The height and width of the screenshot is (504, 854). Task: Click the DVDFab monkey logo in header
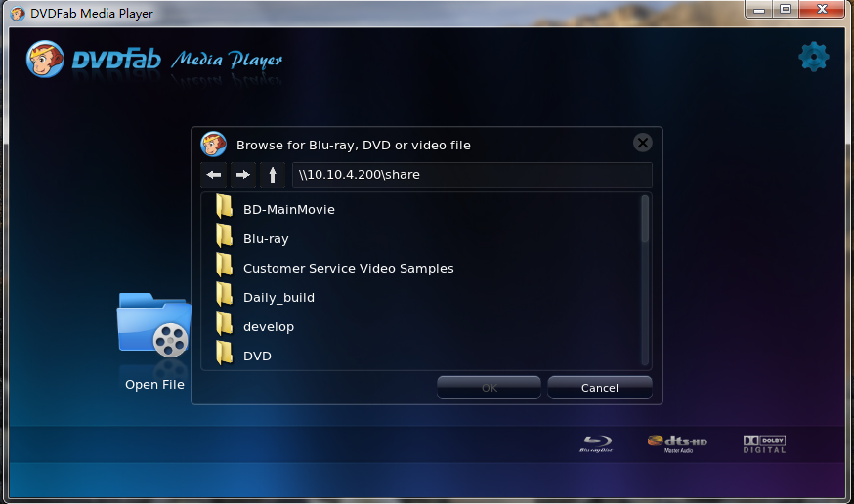click(45, 59)
